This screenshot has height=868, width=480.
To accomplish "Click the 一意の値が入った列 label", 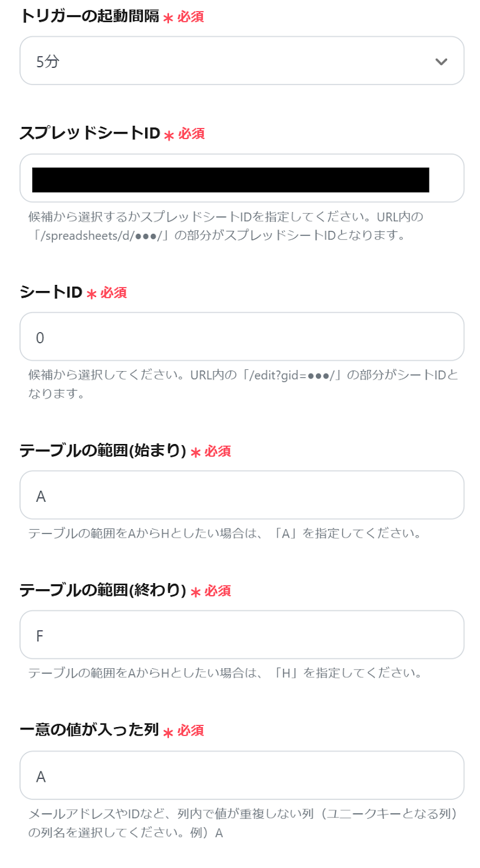I will pyautogui.click(x=89, y=731).
